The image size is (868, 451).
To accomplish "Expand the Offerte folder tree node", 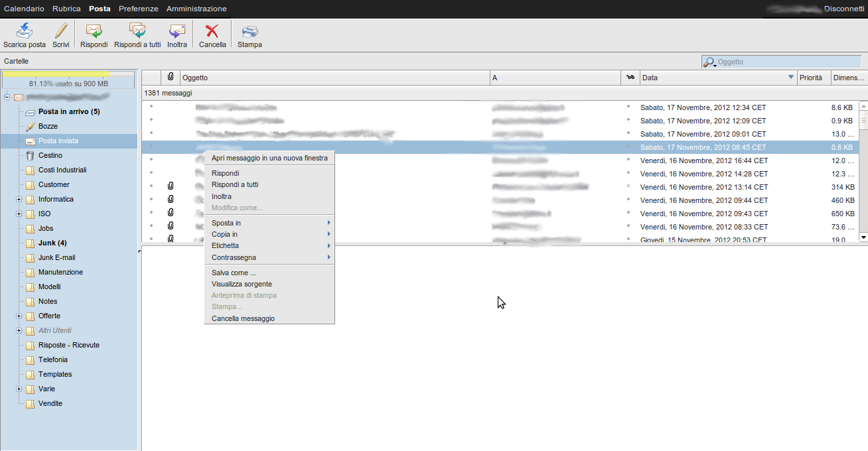I will 19,316.
